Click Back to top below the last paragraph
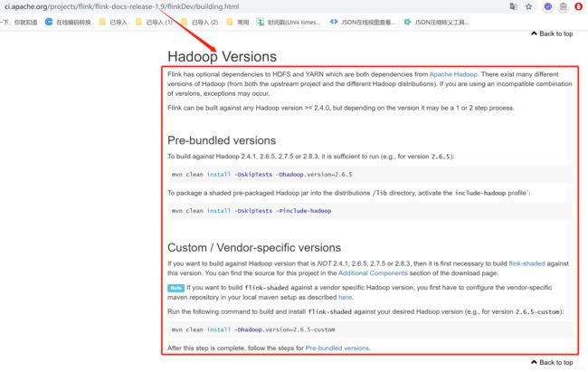Screen dimensions: 588x372 552,362
